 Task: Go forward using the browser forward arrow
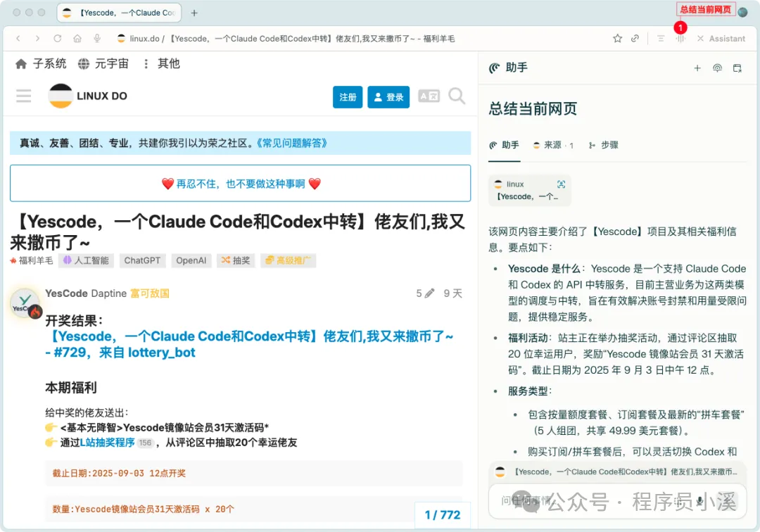37,38
